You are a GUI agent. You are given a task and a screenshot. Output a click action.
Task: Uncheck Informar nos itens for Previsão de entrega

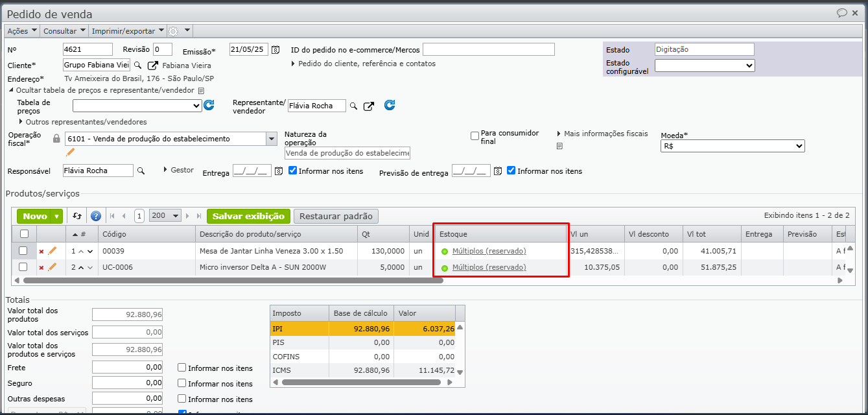pos(511,171)
